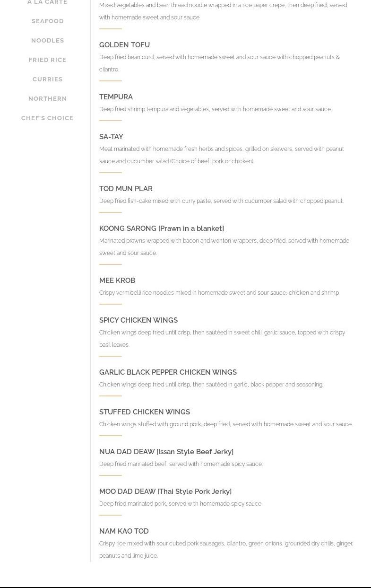Click the GOLDEN TOFU item title
371x588 pixels.
pyautogui.click(x=124, y=45)
